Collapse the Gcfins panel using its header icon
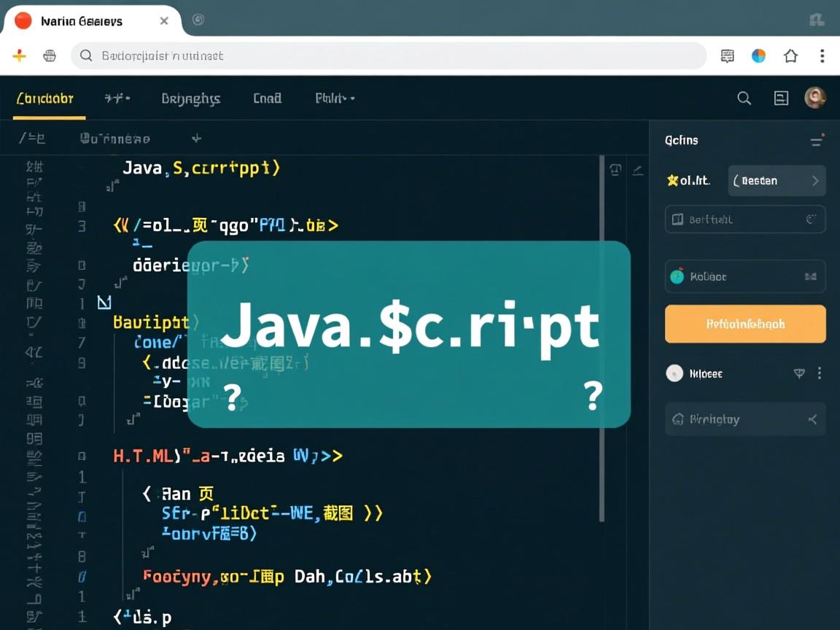 pyautogui.click(x=817, y=141)
